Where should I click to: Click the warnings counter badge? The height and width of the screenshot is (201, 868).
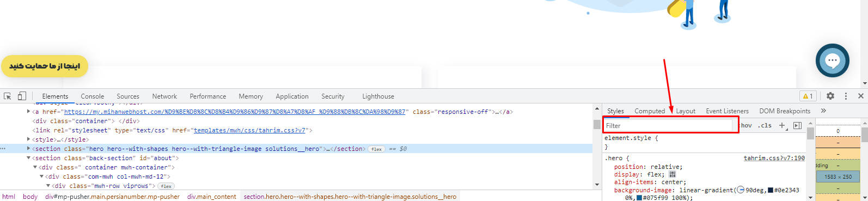pos(808,96)
